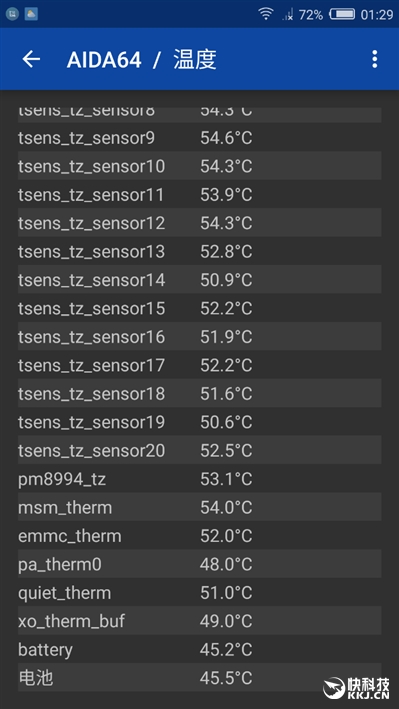
Task: Tap the no-signal cellular icon
Action: [x=288, y=14]
